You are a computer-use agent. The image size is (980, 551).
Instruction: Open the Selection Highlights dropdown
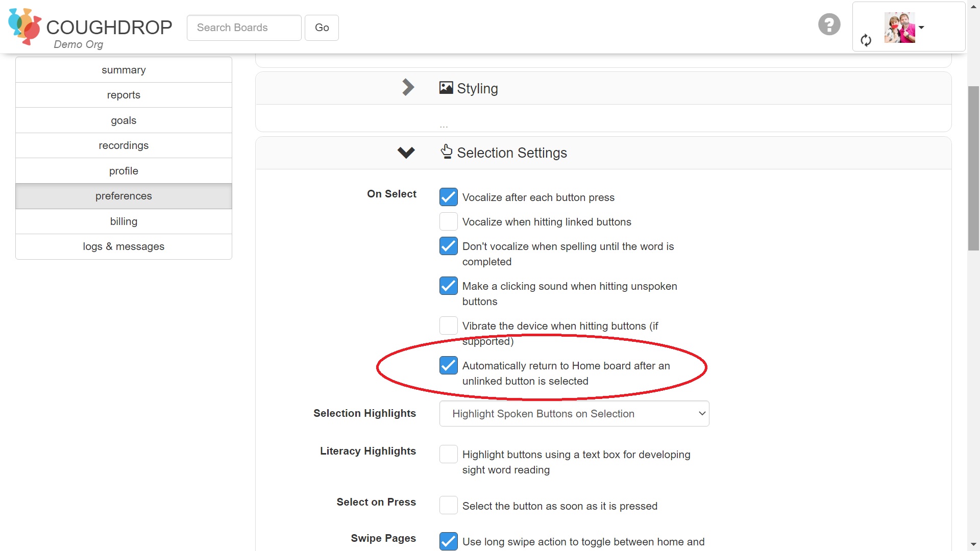coord(574,414)
